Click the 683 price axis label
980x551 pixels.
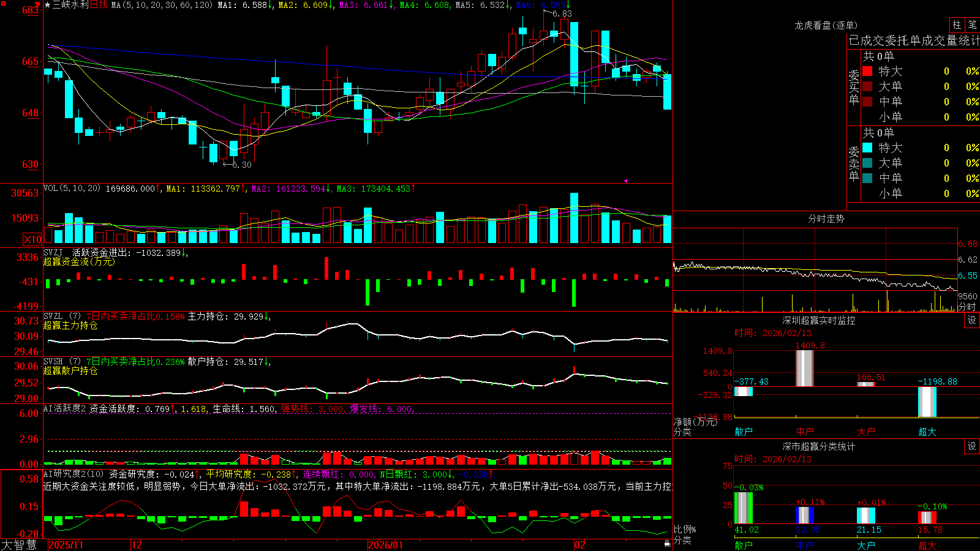click(31, 10)
